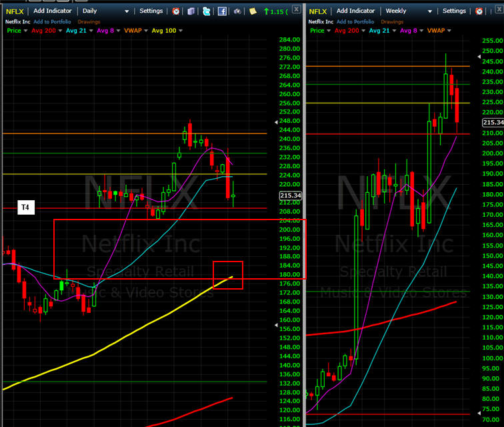This screenshot has width=504, height=427.
Task: Expand Avg 100 options on Daily chart
Action: tap(181, 31)
